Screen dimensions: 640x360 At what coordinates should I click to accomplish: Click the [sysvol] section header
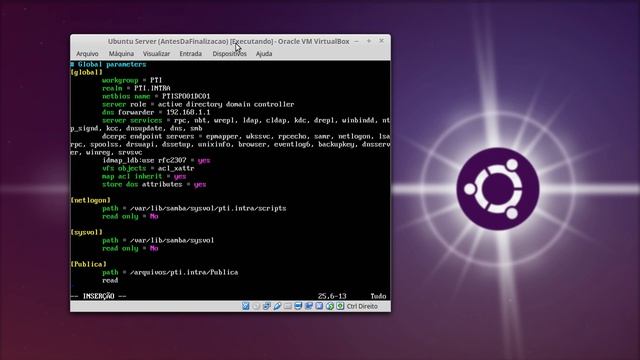pos(87,232)
